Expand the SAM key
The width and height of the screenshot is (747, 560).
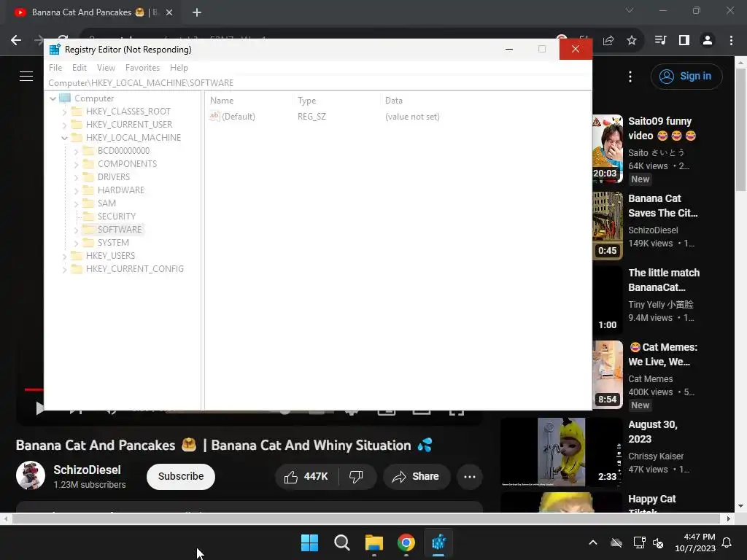[76, 203]
